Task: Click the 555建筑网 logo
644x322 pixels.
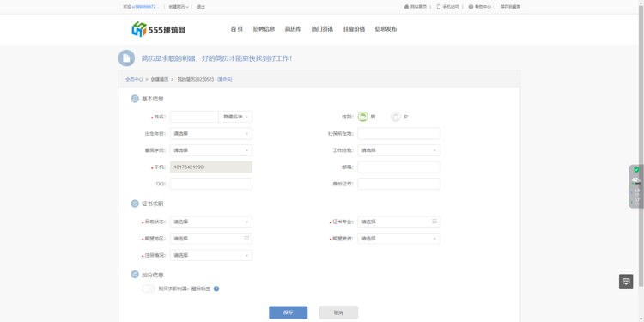Action: pyautogui.click(x=159, y=29)
